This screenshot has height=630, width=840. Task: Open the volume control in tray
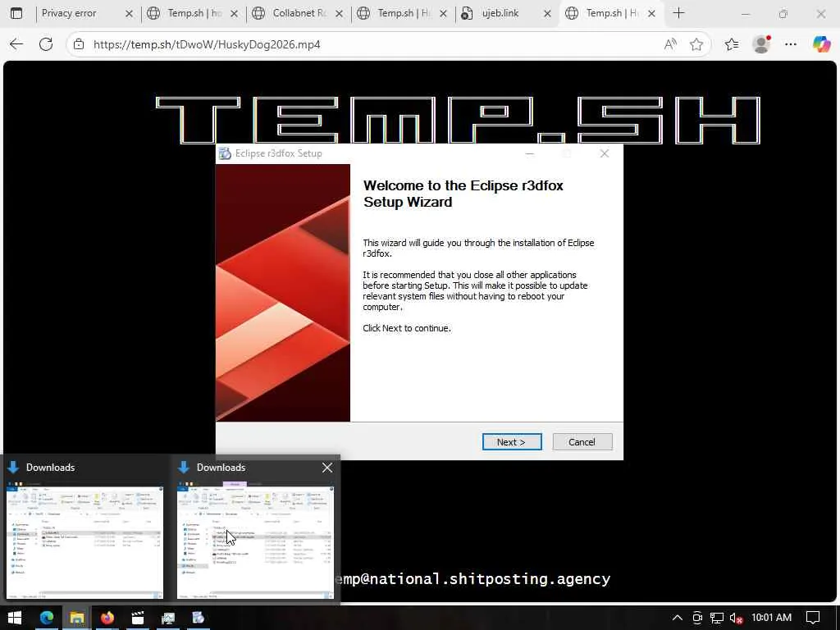coord(737,619)
